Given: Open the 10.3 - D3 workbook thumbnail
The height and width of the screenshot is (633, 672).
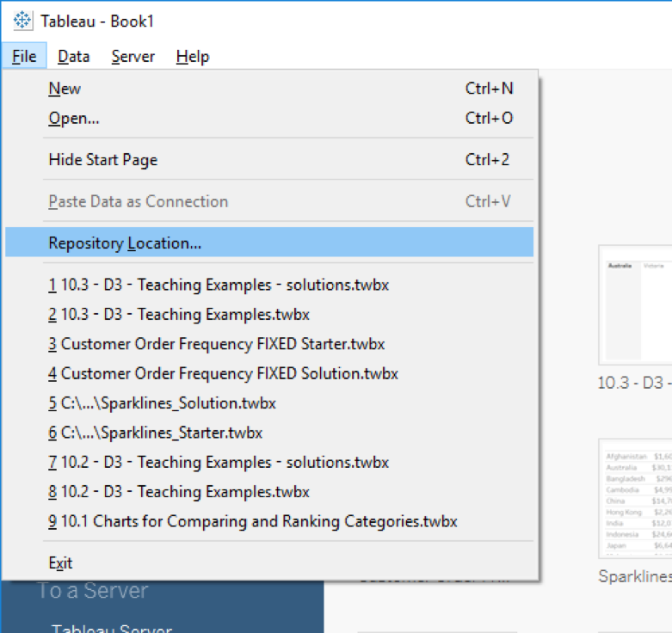Looking at the screenshot, I should 636,305.
